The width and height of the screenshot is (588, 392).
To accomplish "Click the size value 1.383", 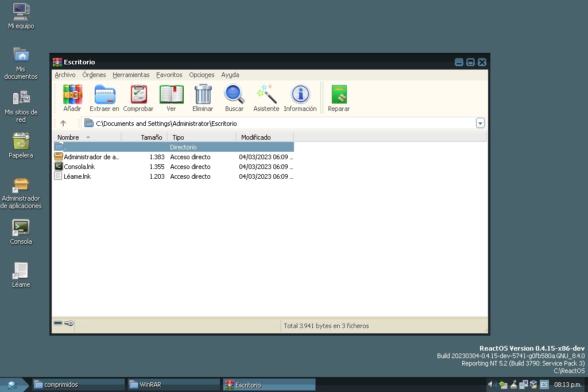I will (157, 157).
